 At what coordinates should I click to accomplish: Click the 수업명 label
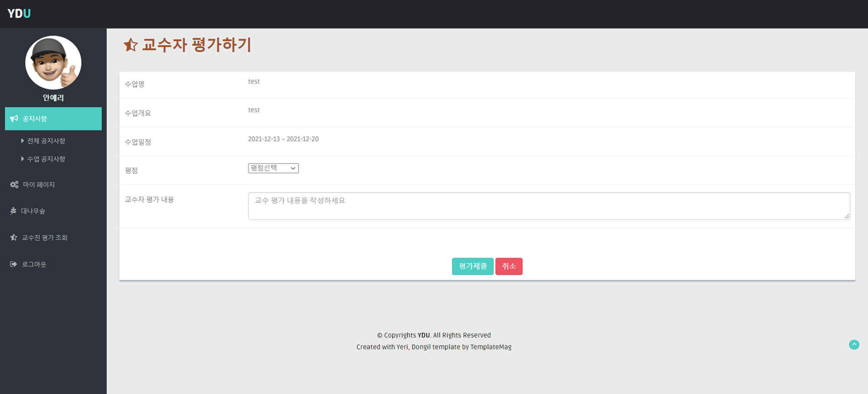[135, 84]
